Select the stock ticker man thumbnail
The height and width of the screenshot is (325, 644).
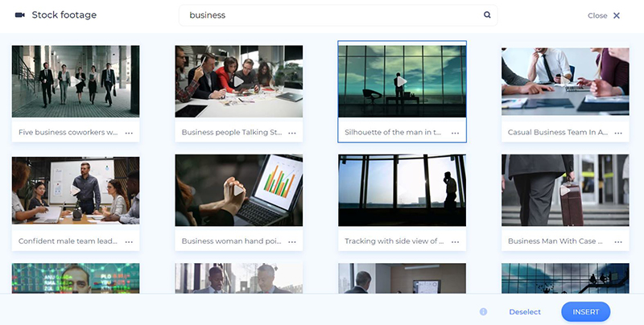[x=76, y=278]
